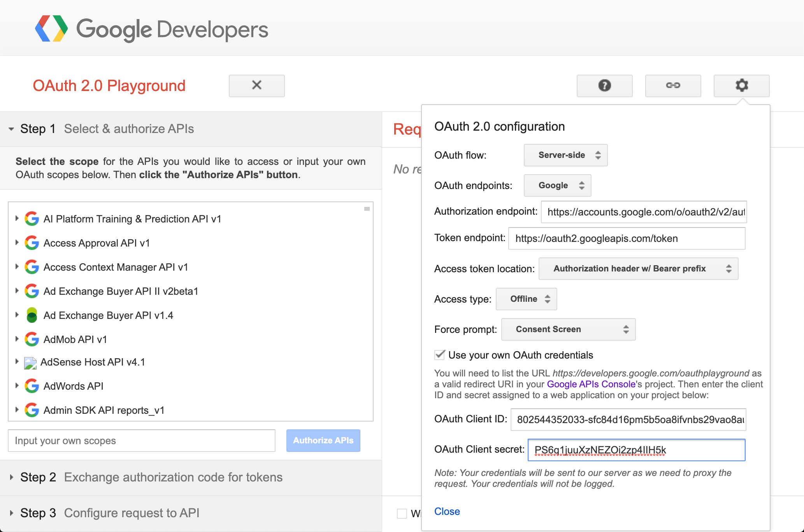Toggle the settings gear button

click(741, 86)
